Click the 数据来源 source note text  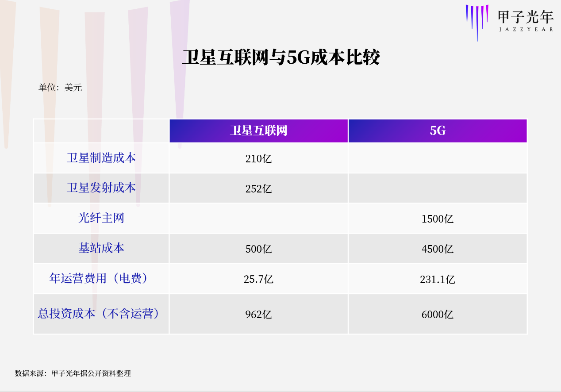73,373
